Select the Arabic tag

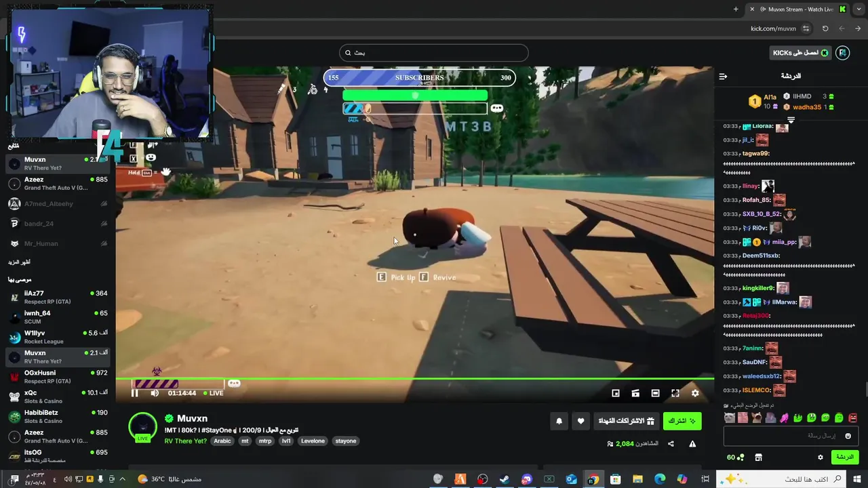(x=222, y=441)
